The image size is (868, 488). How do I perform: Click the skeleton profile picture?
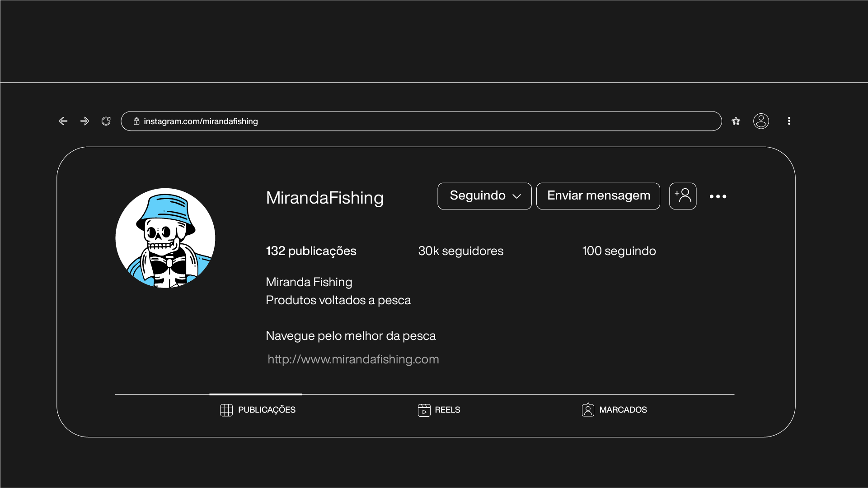[165, 238]
